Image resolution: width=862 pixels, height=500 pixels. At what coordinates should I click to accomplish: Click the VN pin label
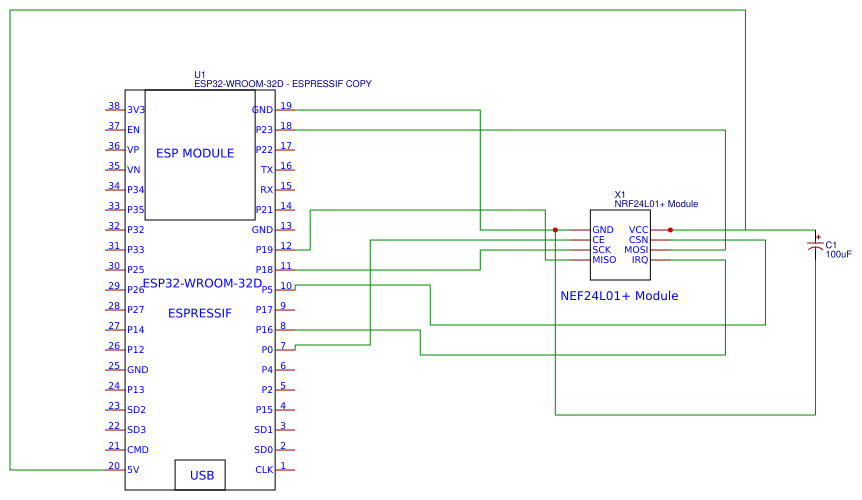[134, 170]
